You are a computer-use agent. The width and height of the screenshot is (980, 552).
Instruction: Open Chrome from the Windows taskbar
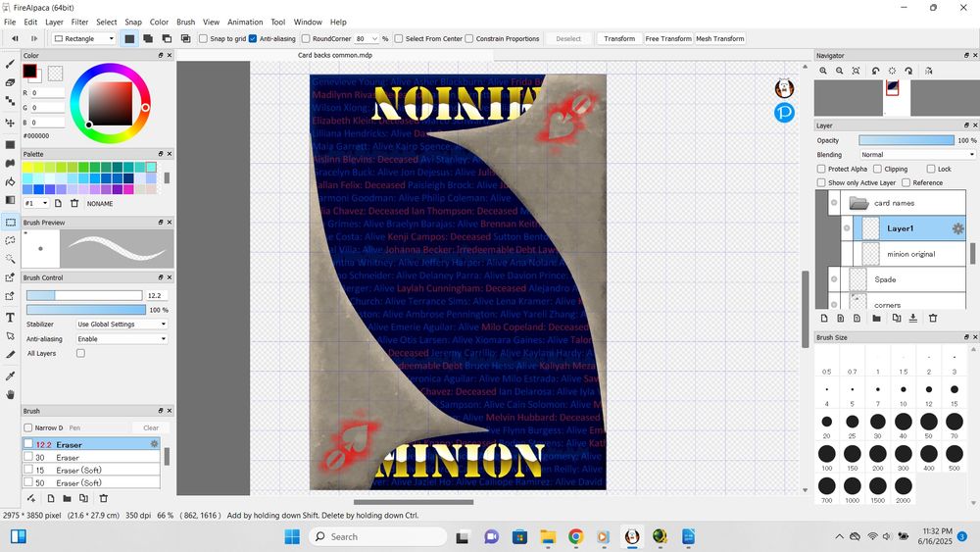pyautogui.click(x=575, y=536)
